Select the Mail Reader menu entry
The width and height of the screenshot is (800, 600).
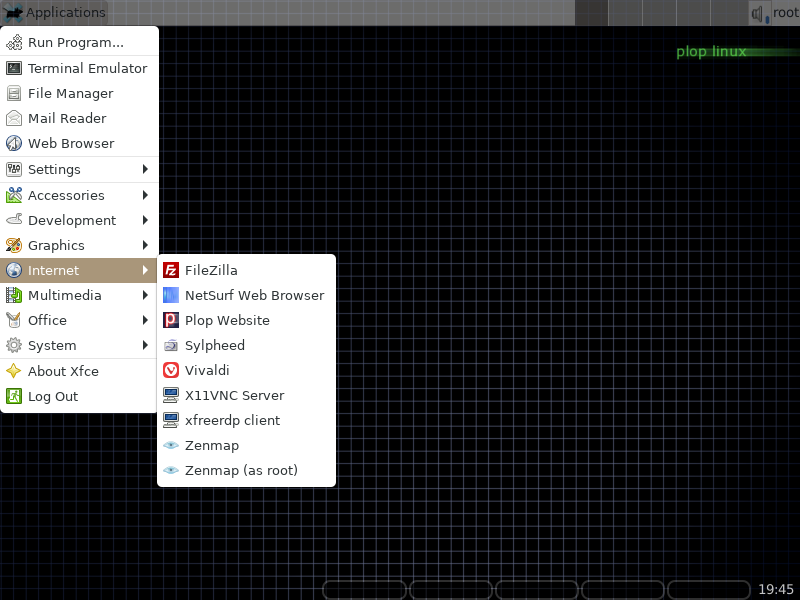pyautogui.click(x=79, y=118)
